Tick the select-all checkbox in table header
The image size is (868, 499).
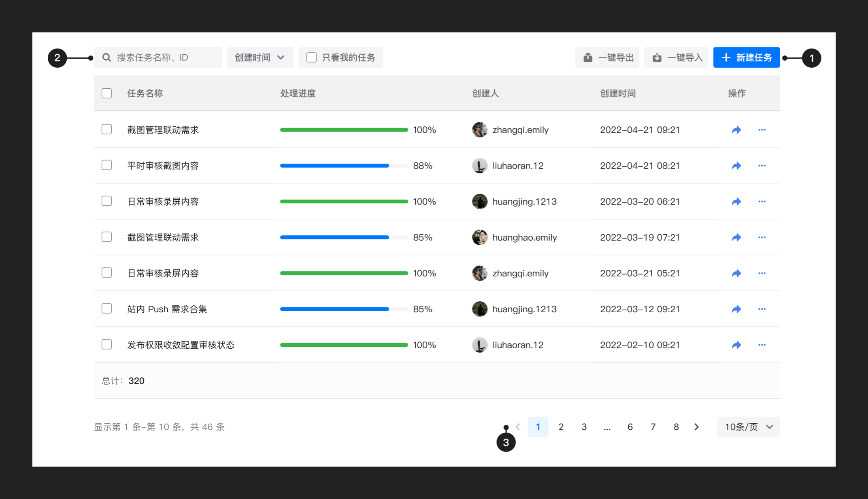point(107,94)
